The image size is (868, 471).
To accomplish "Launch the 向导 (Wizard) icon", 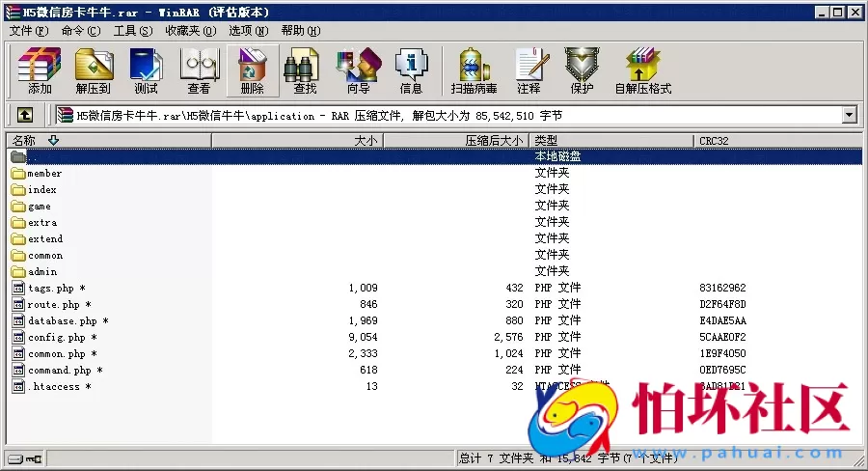I will [x=358, y=70].
